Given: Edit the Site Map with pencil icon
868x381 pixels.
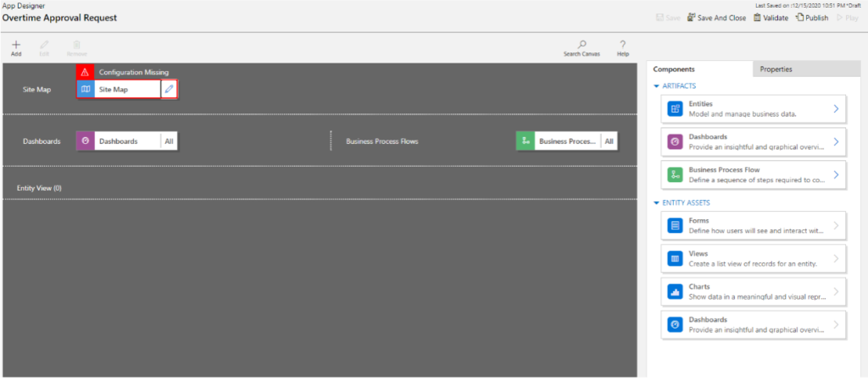Looking at the screenshot, I should pos(169,89).
